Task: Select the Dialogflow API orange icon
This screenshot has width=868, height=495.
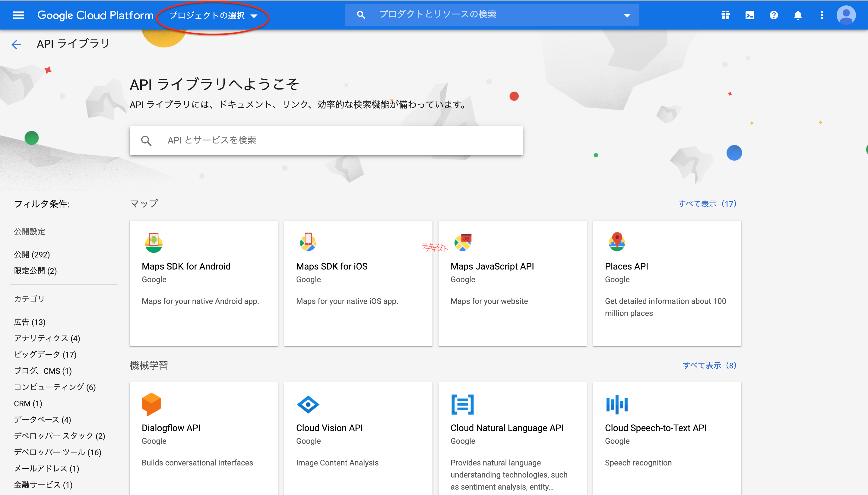Action: coord(152,405)
